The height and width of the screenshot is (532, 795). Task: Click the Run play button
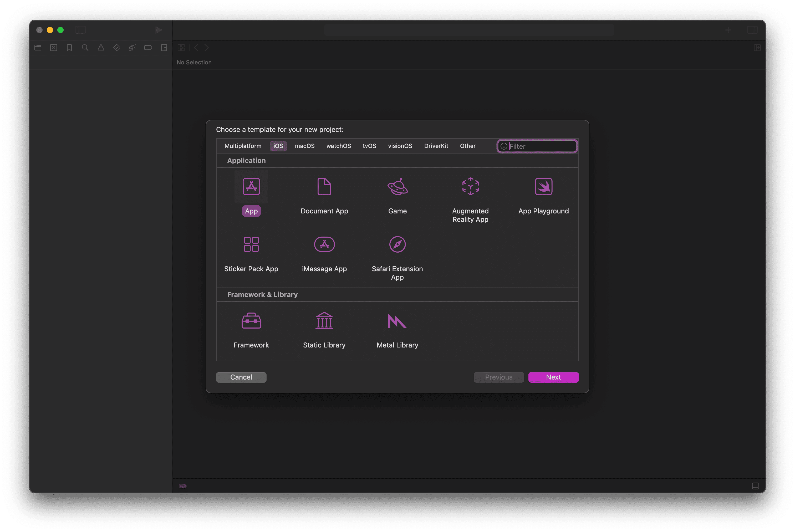pyautogui.click(x=158, y=30)
